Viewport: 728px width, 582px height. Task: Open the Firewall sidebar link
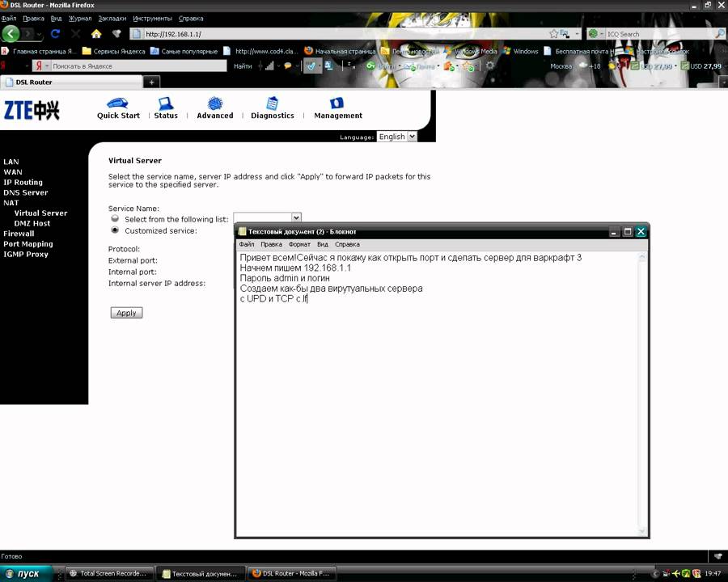pyautogui.click(x=19, y=234)
